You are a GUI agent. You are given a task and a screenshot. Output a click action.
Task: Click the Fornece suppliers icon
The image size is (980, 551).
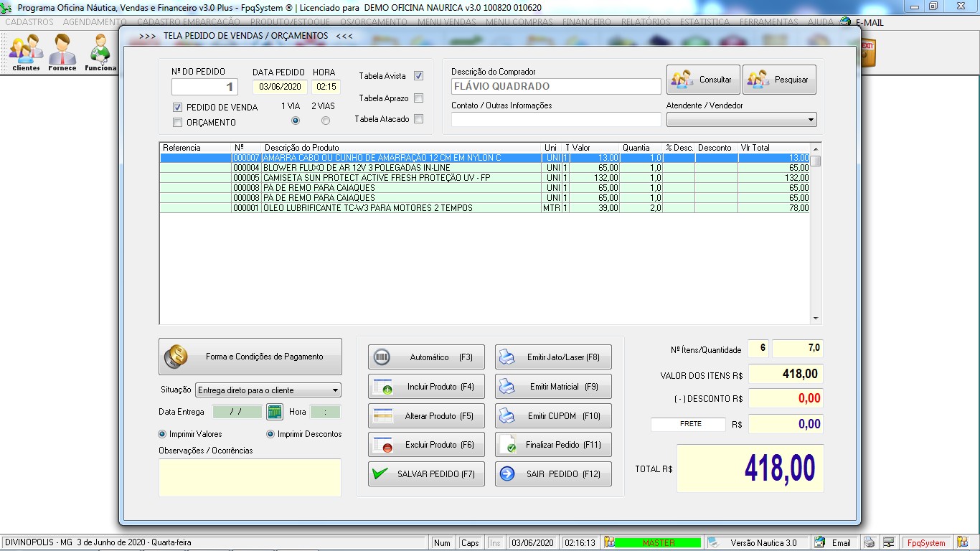[62, 50]
